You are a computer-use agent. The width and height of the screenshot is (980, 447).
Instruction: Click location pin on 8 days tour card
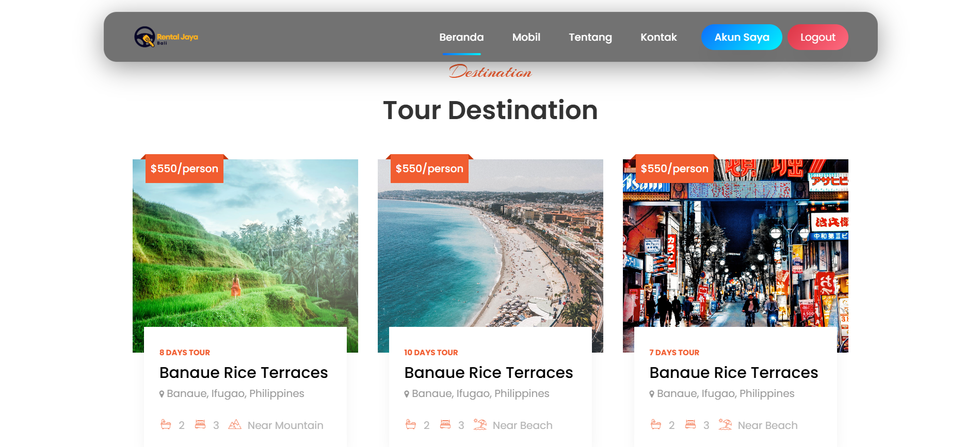[162, 394]
